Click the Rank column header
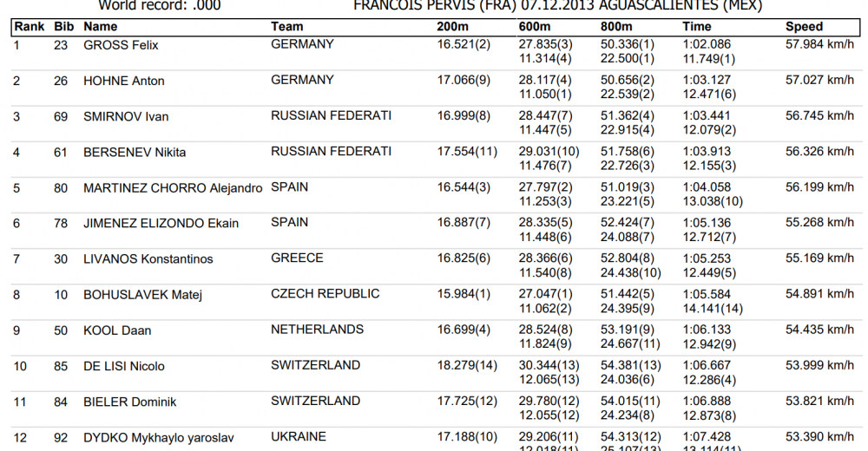This screenshot has width=868, height=451. 30,27
